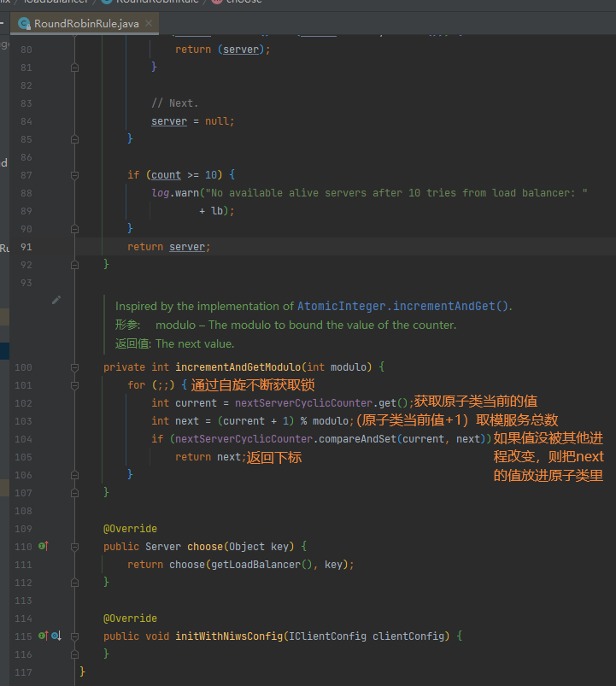Click getLoadBalancer() call on line 111
The height and width of the screenshot is (686, 616).
click(261, 565)
